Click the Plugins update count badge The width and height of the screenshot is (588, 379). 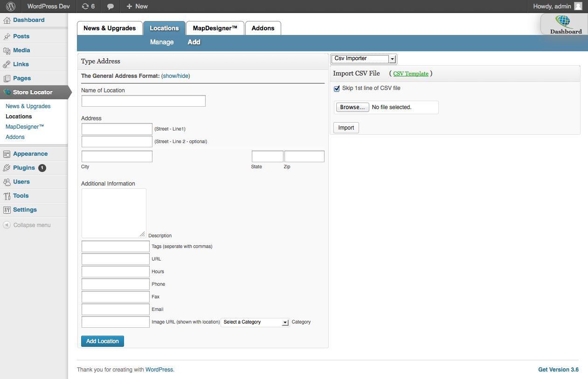[x=42, y=168]
